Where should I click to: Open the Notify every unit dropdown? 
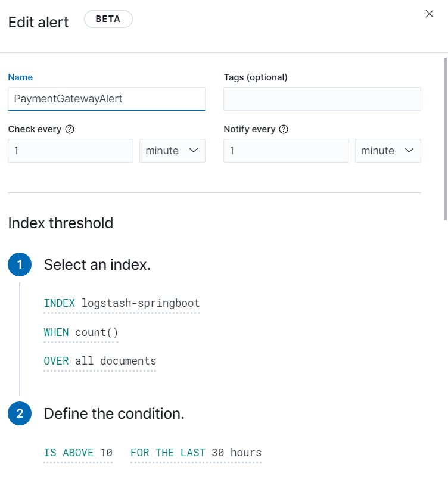pyautogui.click(x=388, y=151)
